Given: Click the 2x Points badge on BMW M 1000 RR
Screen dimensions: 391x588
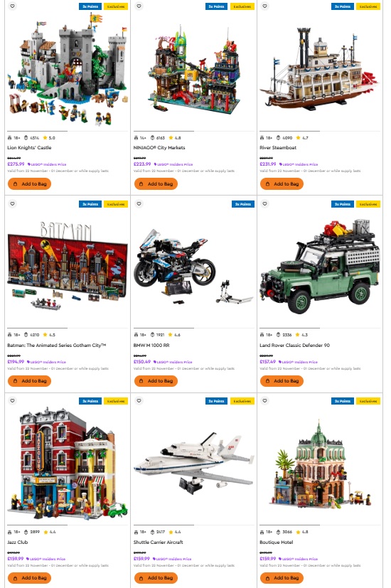Looking at the screenshot, I should click(x=243, y=204).
